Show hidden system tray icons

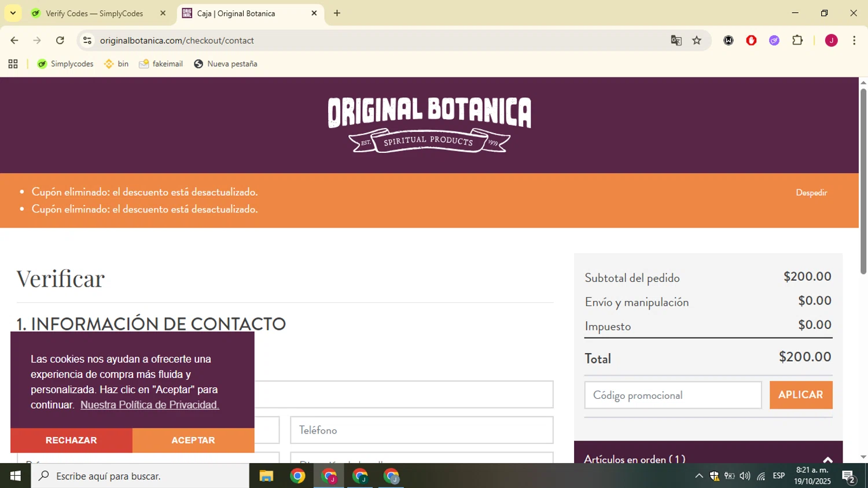pyautogui.click(x=699, y=476)
